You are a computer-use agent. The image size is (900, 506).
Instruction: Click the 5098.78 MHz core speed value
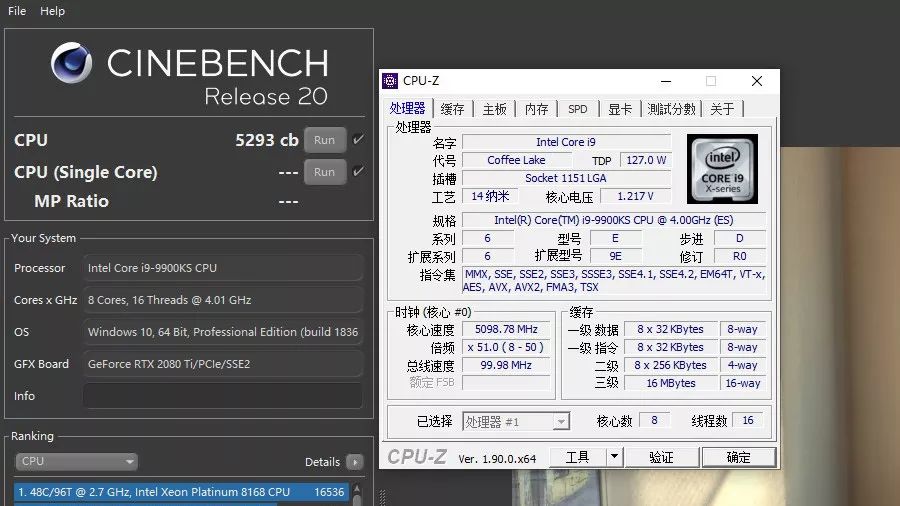point(506,329)
